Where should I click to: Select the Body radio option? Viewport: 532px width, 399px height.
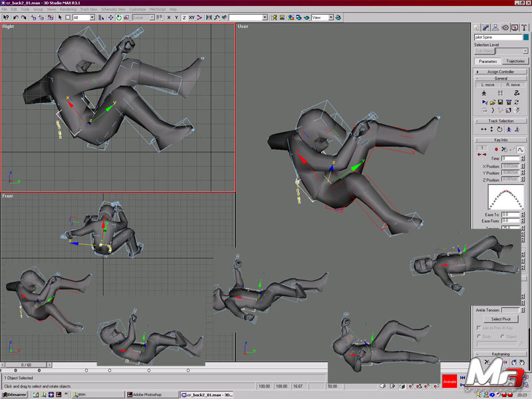(479, 336)
